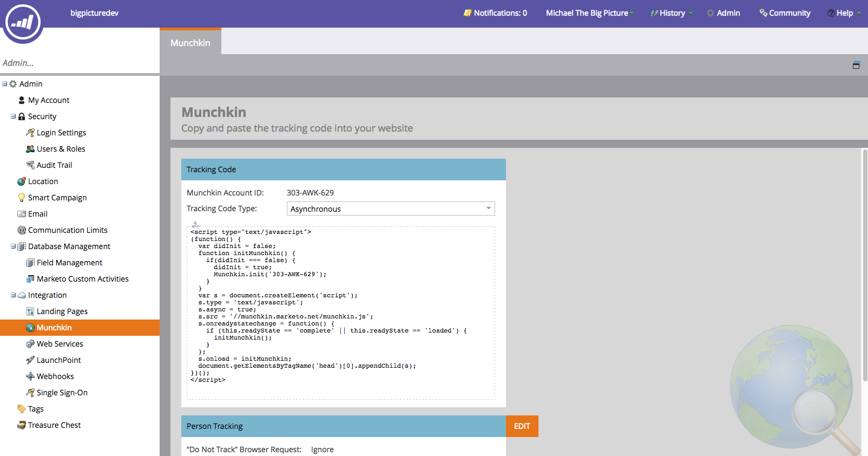Open the Tracking Code Type dropdown
868x456 pixels.
pos(390,209)
